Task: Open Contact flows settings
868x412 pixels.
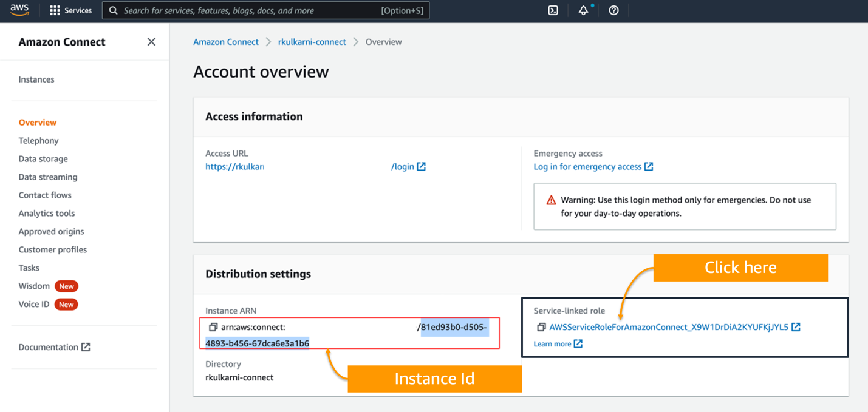Action: pyautogui.click(x=45, y=195)
